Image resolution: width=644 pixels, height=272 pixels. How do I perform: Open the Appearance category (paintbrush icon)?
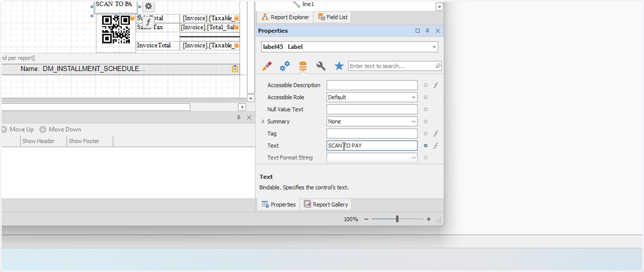267,66
